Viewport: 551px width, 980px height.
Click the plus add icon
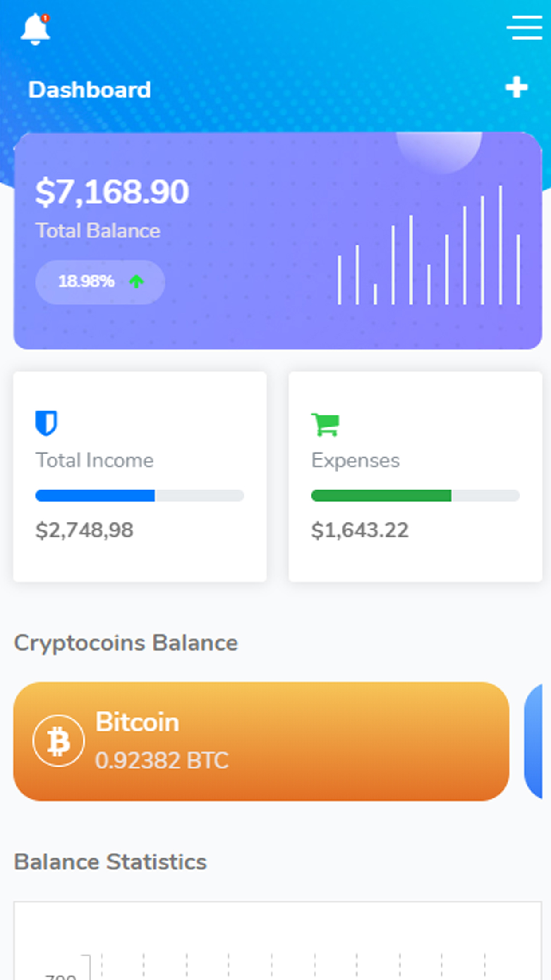click(x=516, y=87)
